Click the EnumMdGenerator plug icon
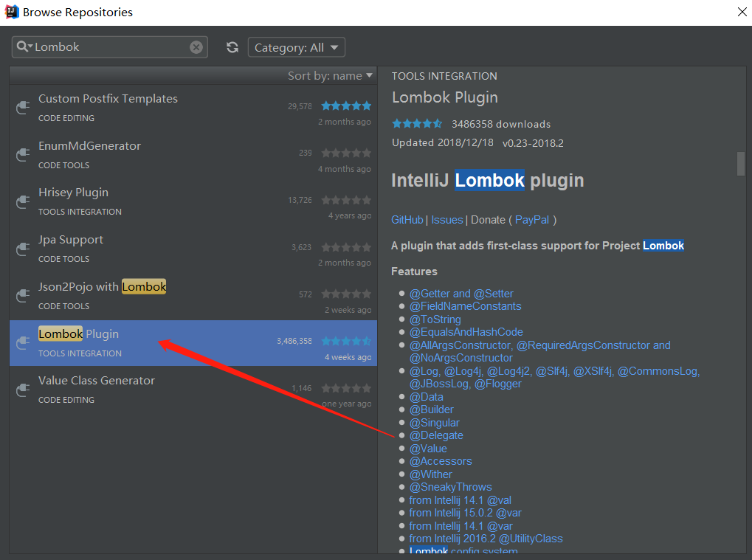The height and width of the screenshot is (560, 752). pos(23,154)
